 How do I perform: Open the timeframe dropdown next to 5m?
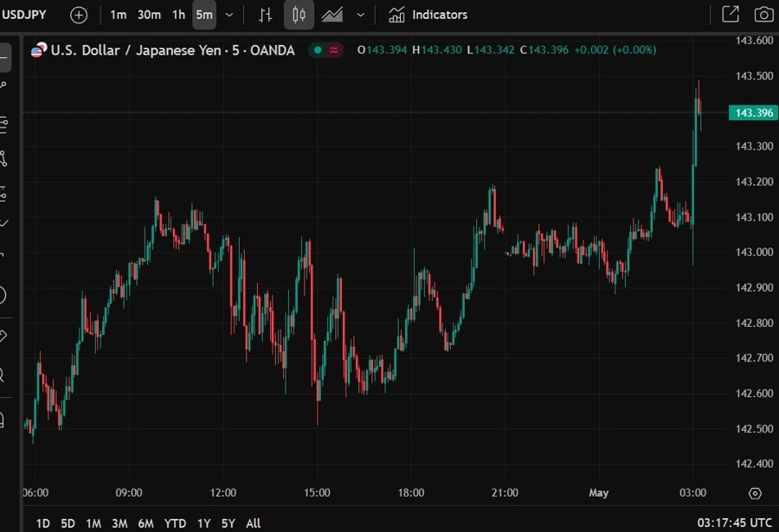pos(228,15)
